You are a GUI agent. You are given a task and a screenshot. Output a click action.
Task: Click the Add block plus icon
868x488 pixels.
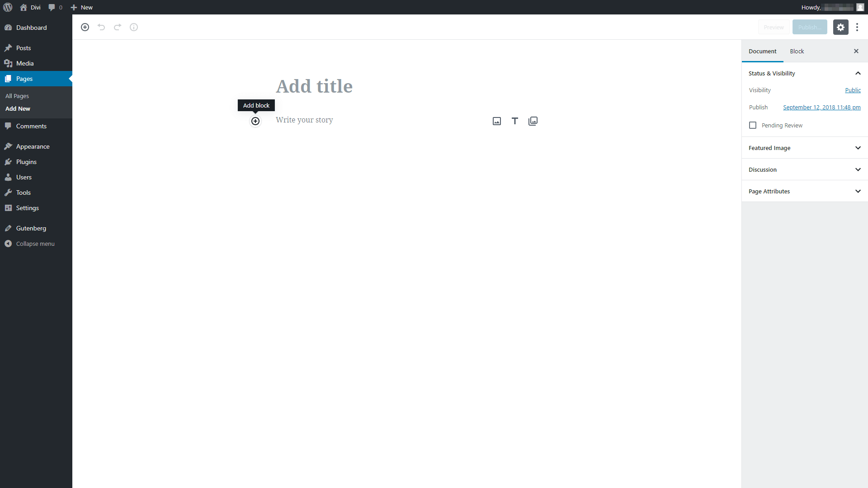(x=255, y=121)
